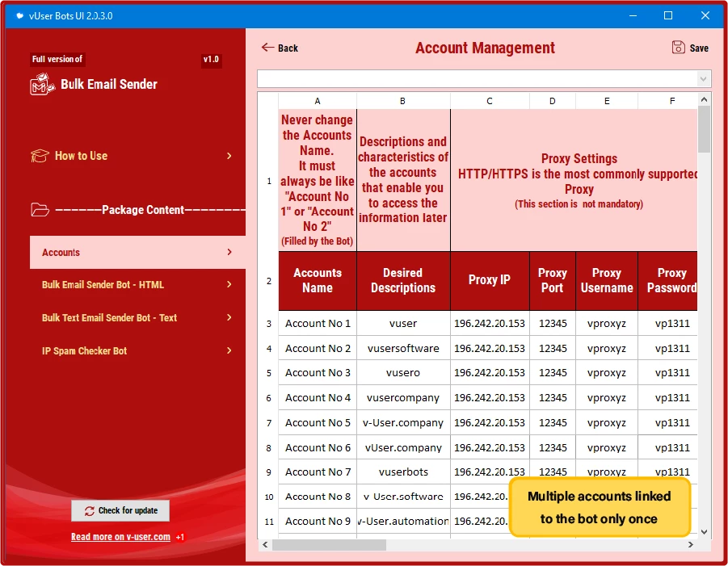
Task: Select Proxy IP cell in Account No 1 row
Action: pos(490,323)
